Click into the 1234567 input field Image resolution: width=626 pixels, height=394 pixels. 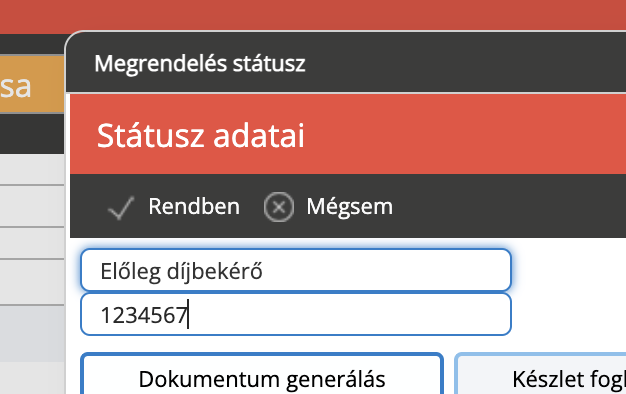(x=296, y=315)
